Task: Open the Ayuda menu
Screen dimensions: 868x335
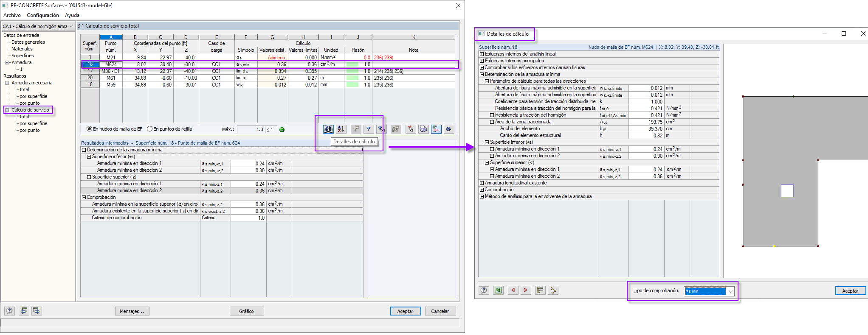Action: click(x=72, y=15)
